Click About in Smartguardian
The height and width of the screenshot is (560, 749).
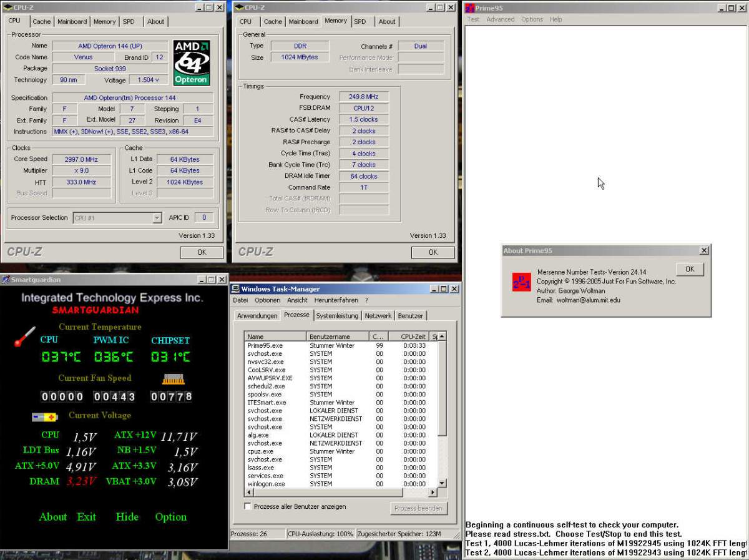coord(53,517)
